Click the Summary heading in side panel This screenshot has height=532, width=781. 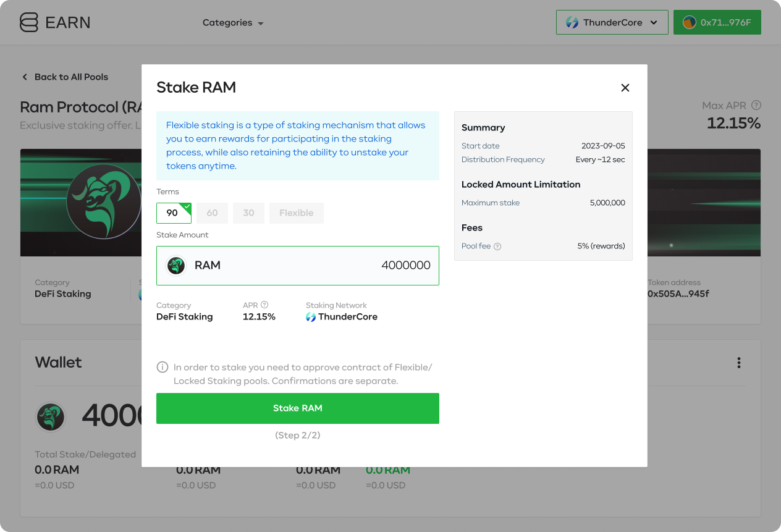coord(483,127)
